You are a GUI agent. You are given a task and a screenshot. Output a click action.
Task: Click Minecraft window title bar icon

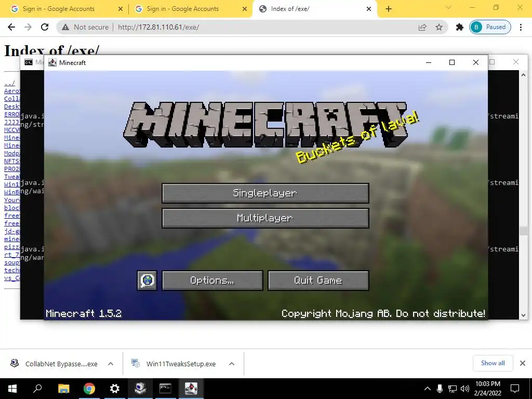click(52, 62)
